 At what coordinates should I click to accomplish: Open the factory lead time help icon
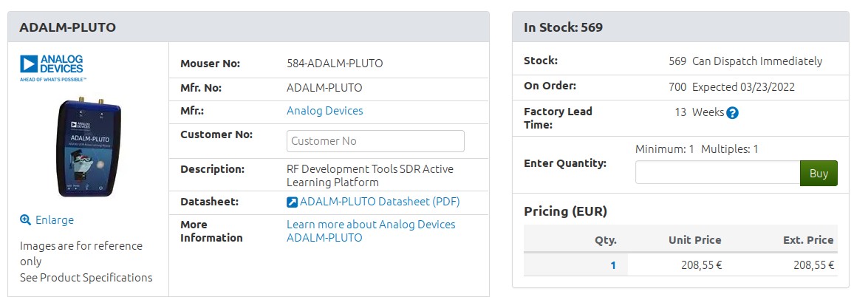[x=732, y=113]
